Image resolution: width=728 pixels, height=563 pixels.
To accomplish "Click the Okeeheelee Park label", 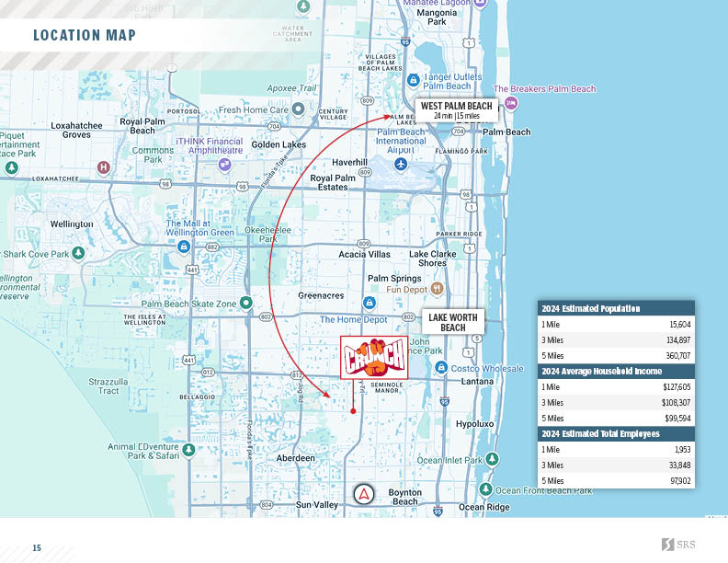I will click(x=267, y=234).
